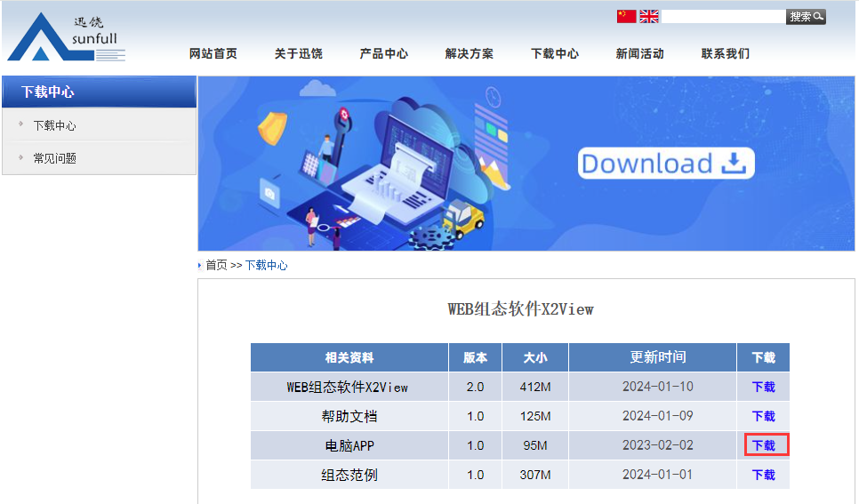Click the 相关资料 column header
Screen dimensions: 859x504
click(x=349, y=357)
